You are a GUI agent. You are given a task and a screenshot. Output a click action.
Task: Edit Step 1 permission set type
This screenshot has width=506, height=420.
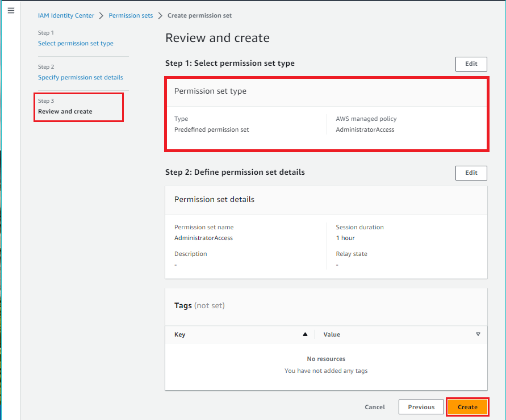471,64
